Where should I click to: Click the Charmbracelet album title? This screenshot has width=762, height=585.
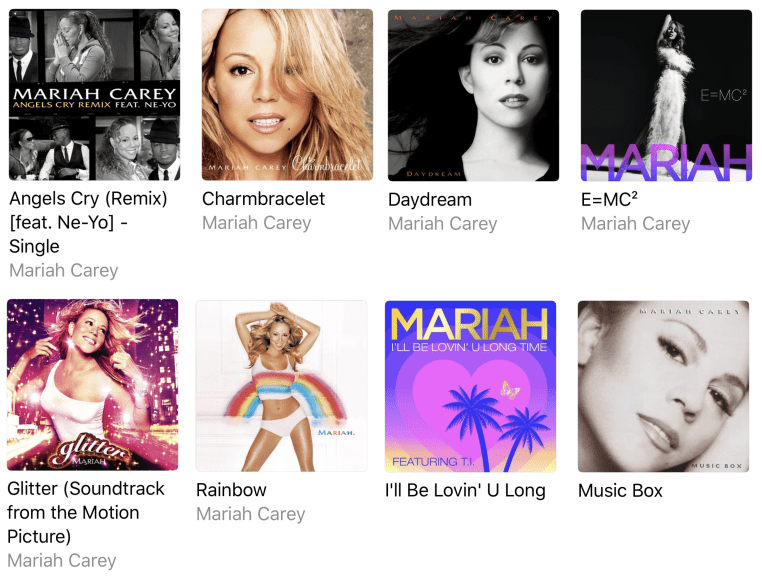263,199
